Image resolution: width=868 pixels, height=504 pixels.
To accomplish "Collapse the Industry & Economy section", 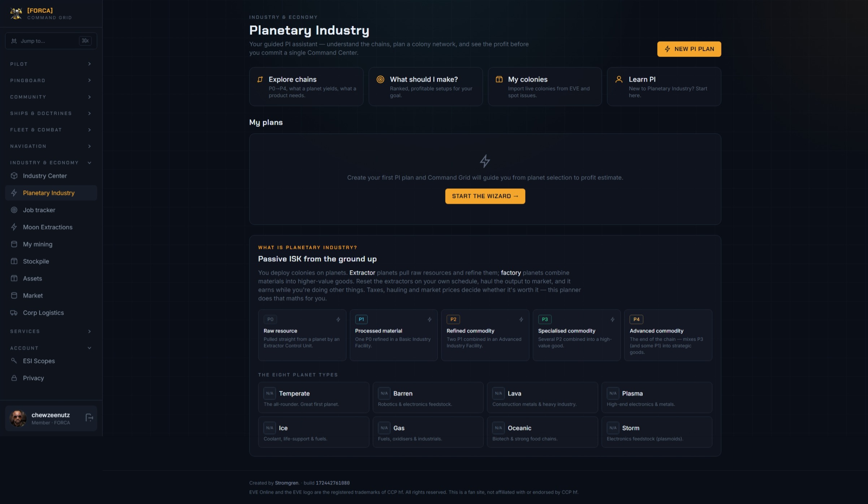I will coord(51,163).
